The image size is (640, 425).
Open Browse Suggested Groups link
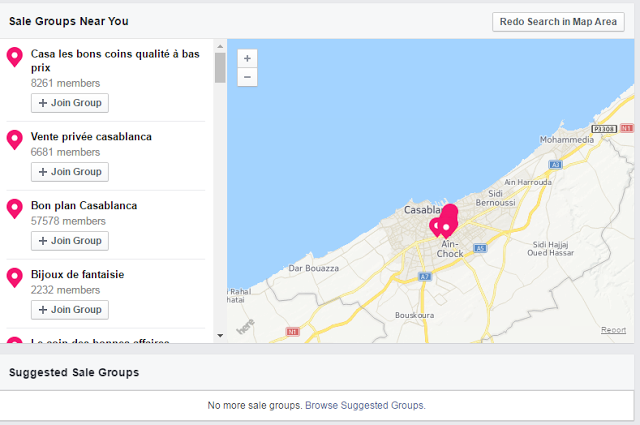tap(365, 405)
